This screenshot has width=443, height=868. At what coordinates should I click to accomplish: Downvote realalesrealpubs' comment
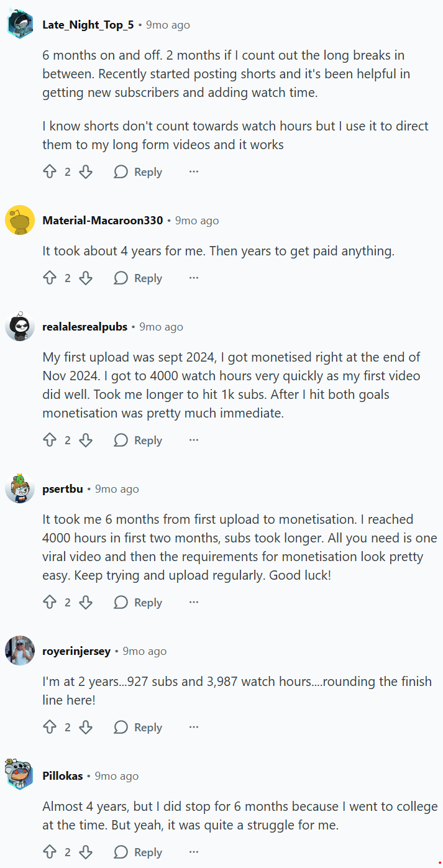coord(86,441)
